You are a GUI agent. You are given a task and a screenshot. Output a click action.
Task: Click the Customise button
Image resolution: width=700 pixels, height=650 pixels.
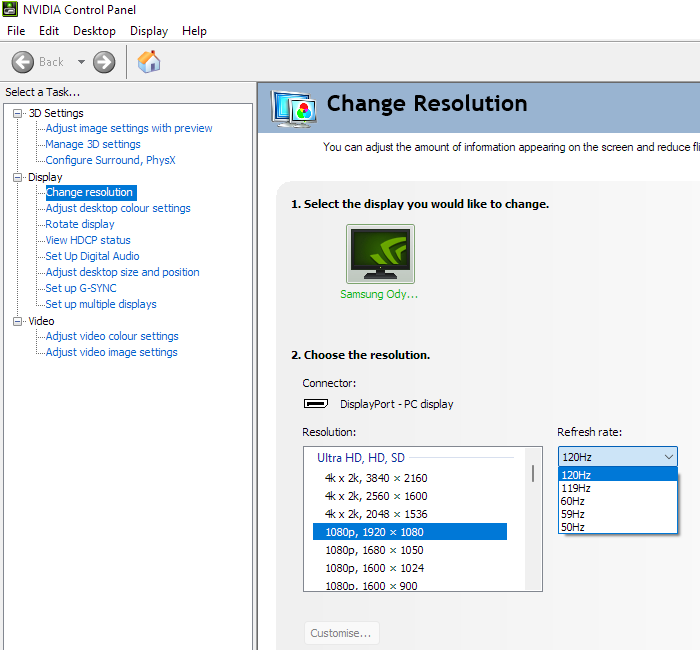341,633
